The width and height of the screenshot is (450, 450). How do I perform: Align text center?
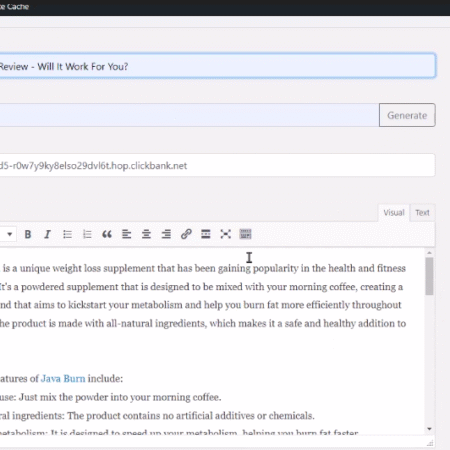(146, 234)
